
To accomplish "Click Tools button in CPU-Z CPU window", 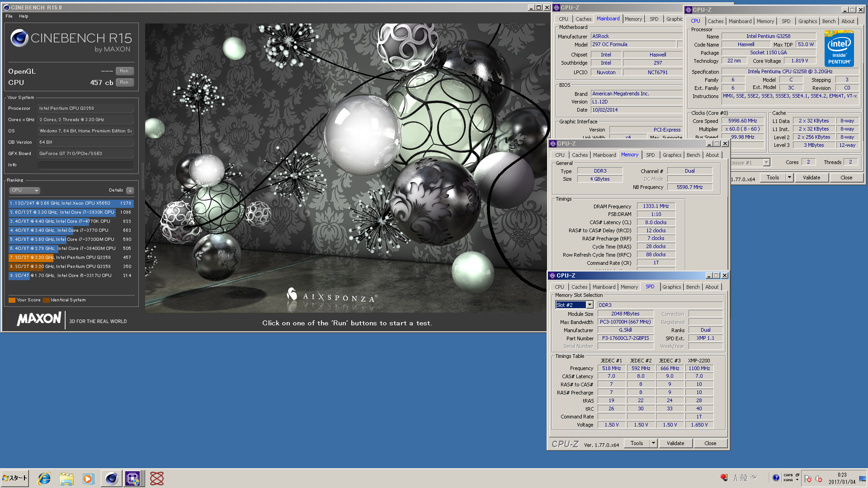I will [x=773, y=178].
